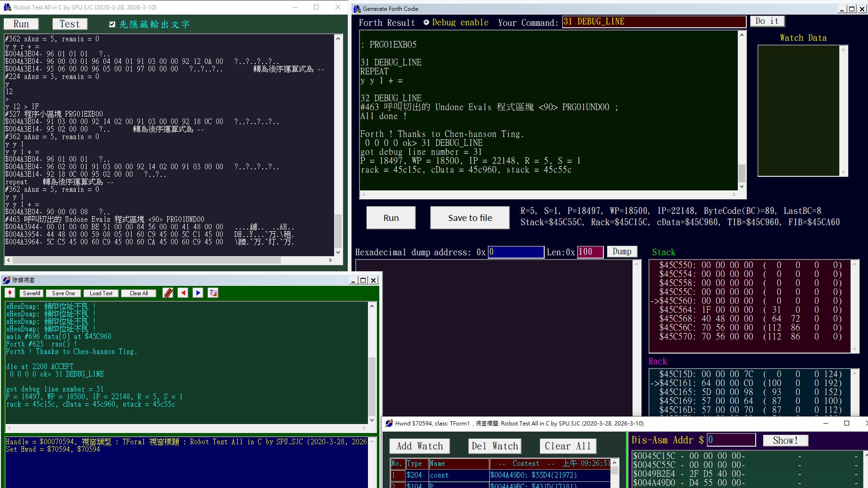This screenshot has width=868, height=488.
Task: Click the debug window (除錯視窗) title icon
Action: tap(6, 280)
